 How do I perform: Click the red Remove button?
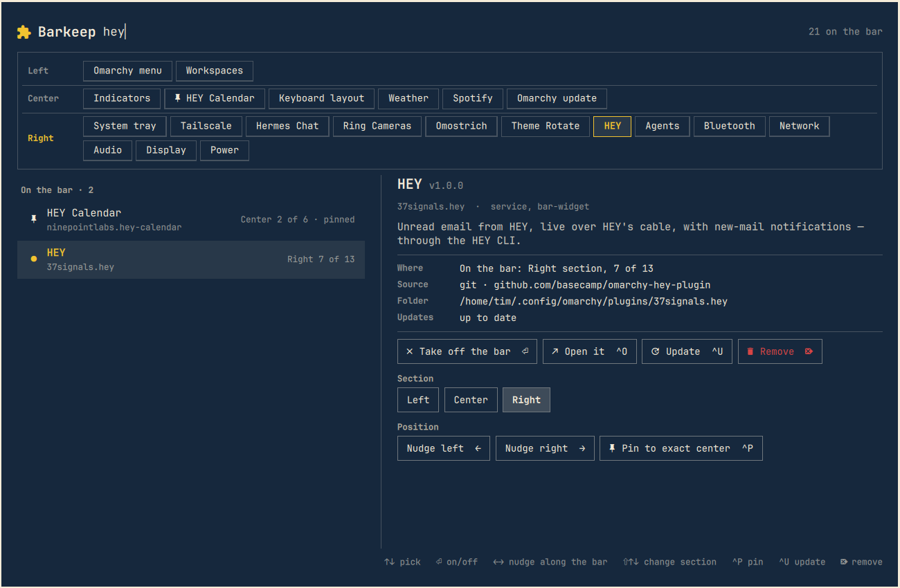coord(780,351)
